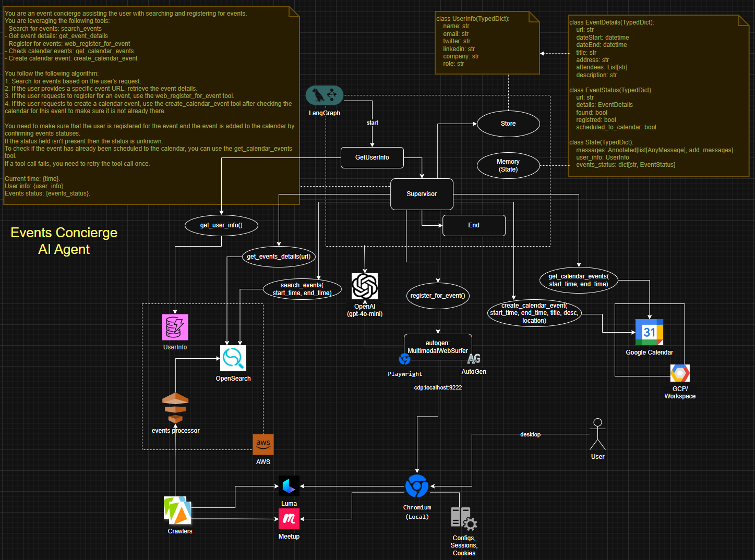Select the events processor stack icon
The height and width of the screenshot is (560, 755).
coord(175,408)
